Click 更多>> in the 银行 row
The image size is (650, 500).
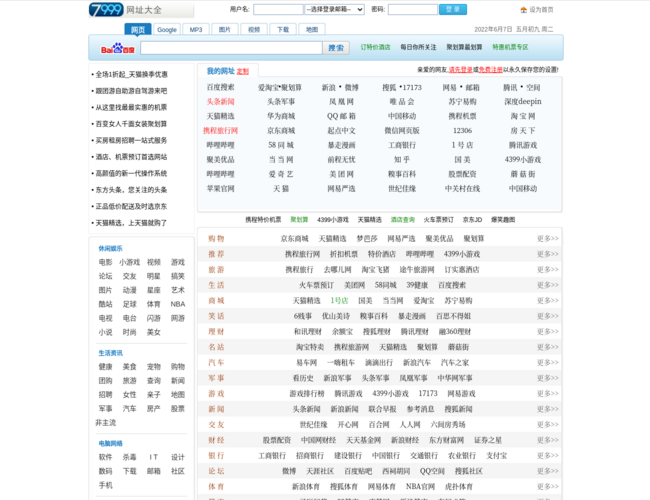coord(548,455)
